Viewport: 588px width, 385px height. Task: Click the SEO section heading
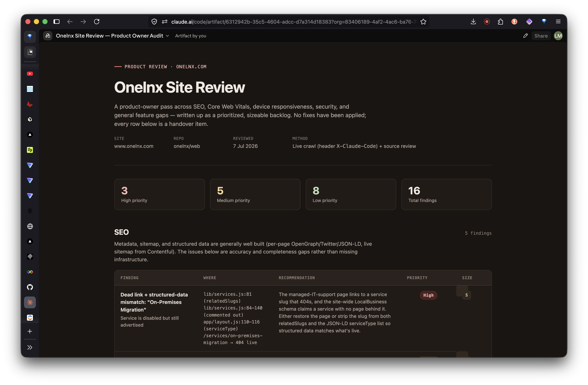121,232
